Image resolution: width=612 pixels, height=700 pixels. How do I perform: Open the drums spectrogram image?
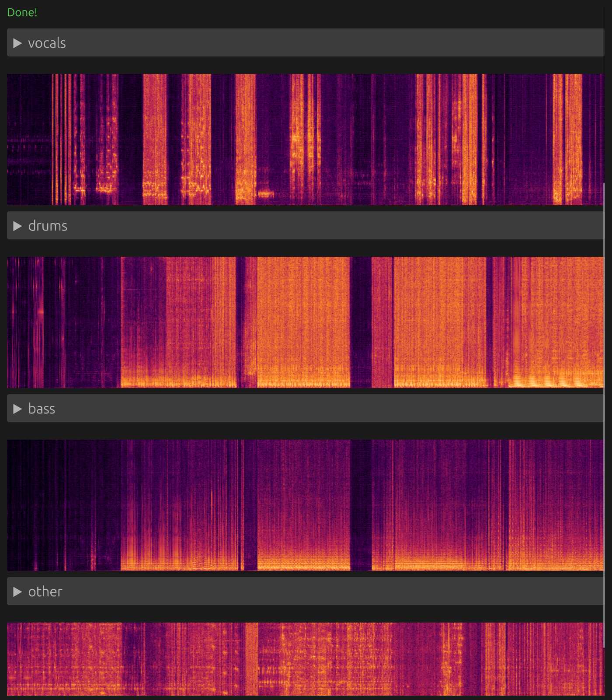click(x=305, y=322)
